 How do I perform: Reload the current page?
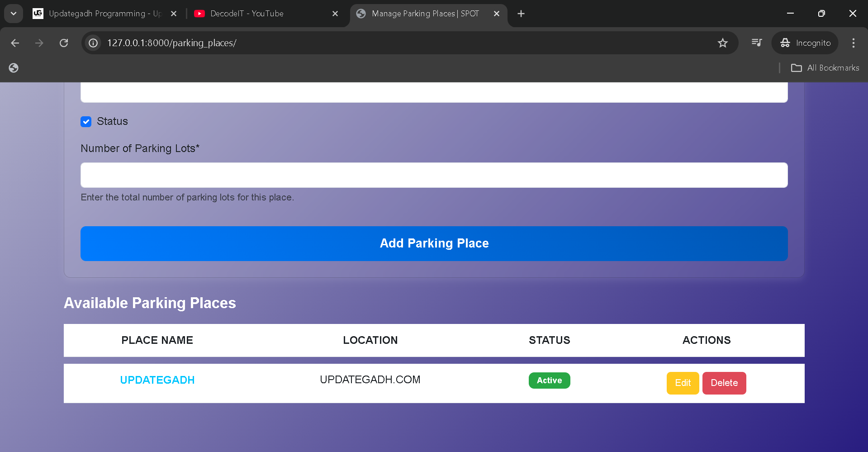click(x=64, y=43)
